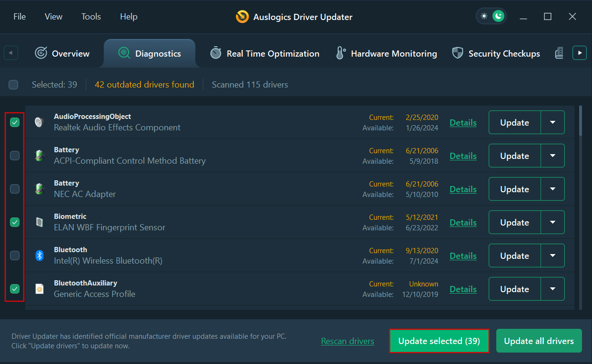Screen dimensions: 592x364
Task: Click the Realtek Audio Effects Component icon
Action: click(39, 122)
